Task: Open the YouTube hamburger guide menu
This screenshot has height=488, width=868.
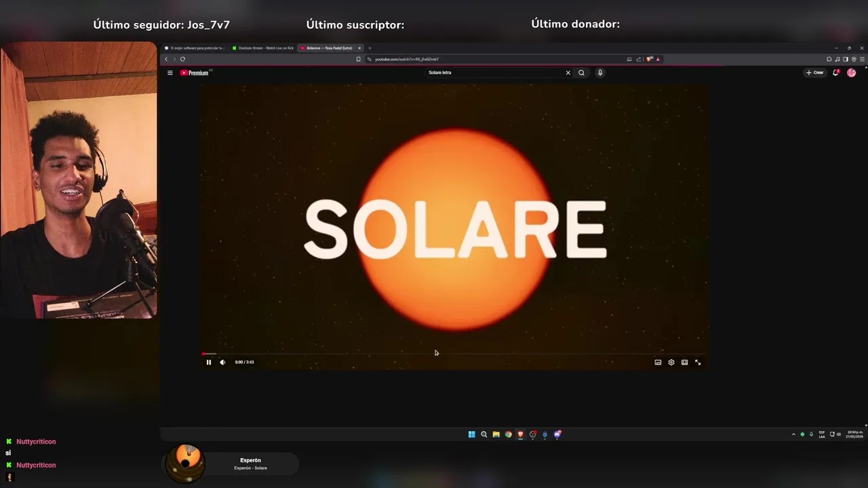Action: pos(170,73)
